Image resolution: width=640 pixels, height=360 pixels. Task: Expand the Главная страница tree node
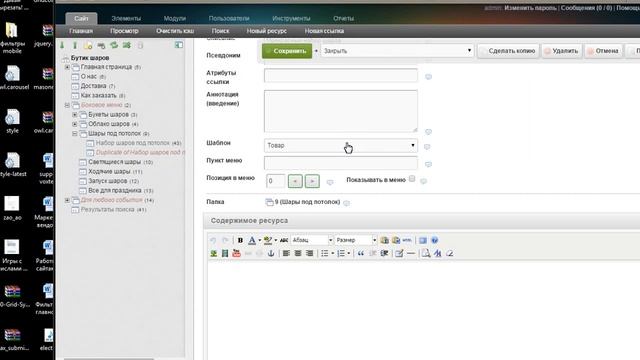(67, 67)
